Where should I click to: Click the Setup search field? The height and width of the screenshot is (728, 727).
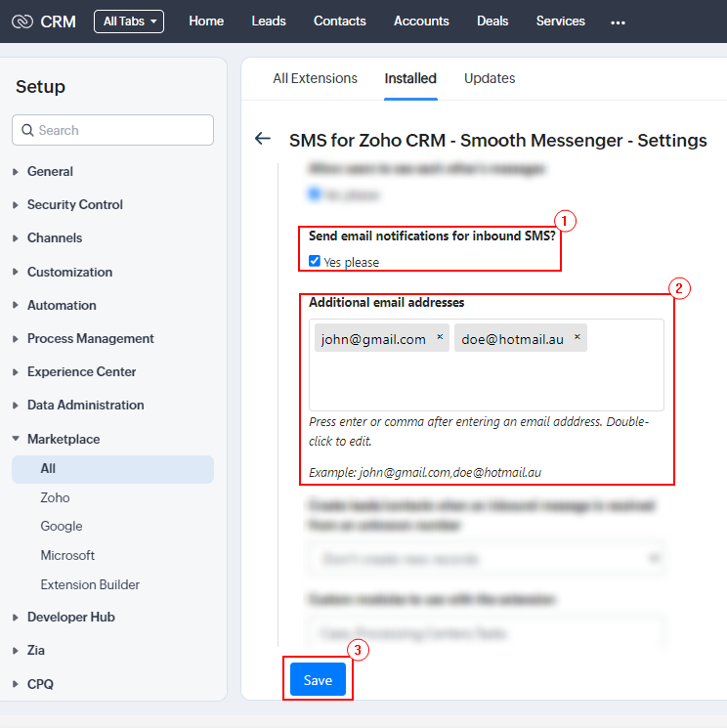pos(112,130)
